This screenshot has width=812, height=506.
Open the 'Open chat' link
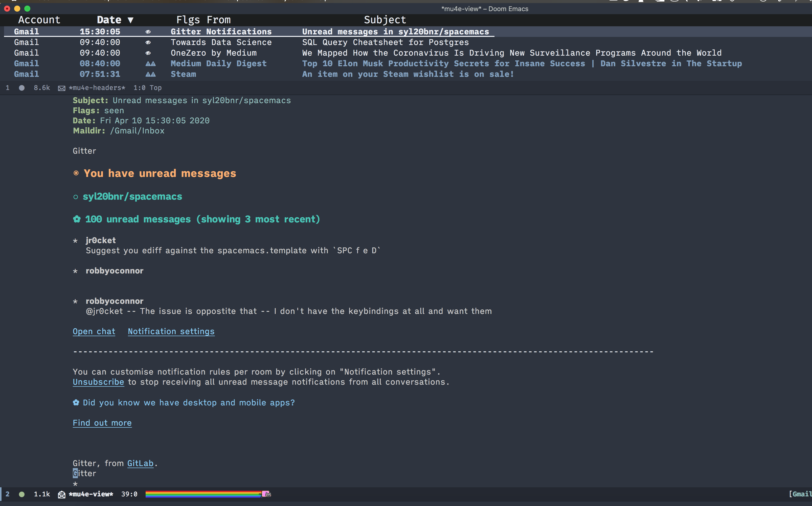pos(94,331)
